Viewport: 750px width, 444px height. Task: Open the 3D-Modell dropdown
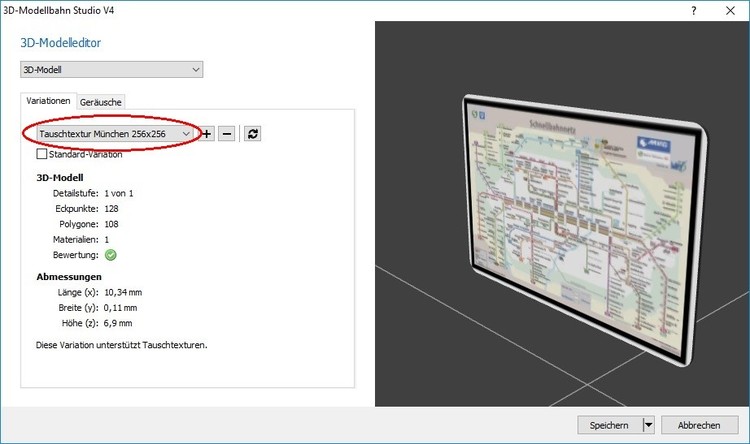[111, 69]
